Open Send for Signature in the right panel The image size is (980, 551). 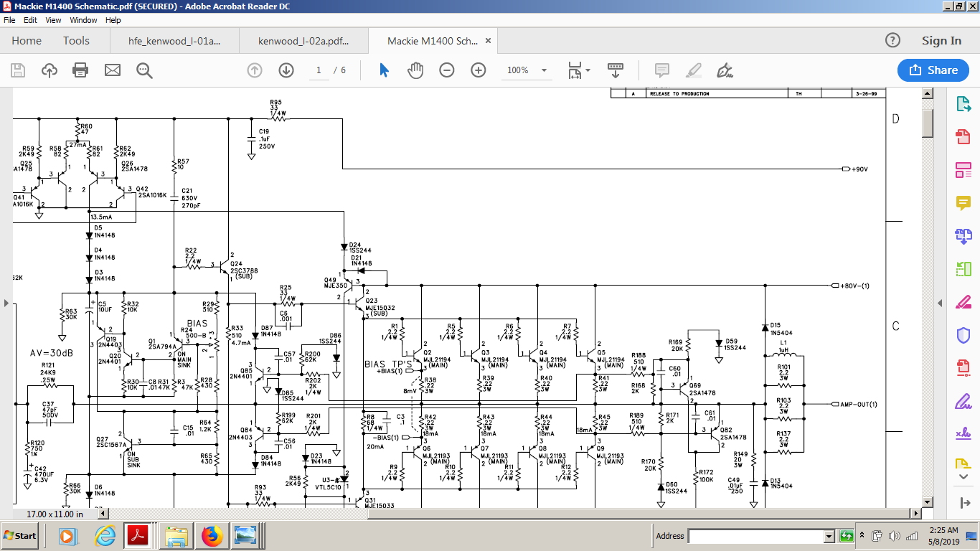[x=963, y=434]
